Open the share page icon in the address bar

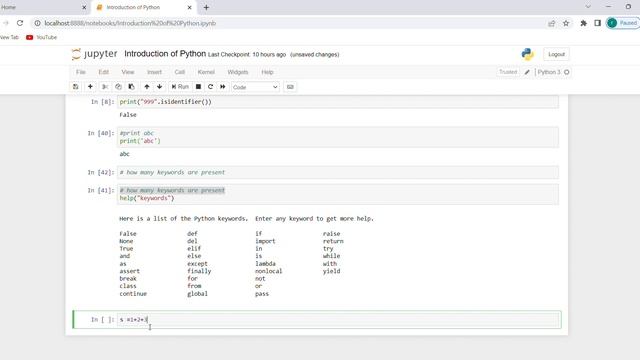[x=551, y=23]
